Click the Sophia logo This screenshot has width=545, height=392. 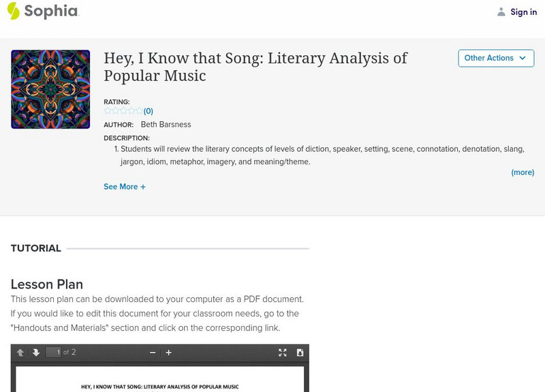[42, 11]
